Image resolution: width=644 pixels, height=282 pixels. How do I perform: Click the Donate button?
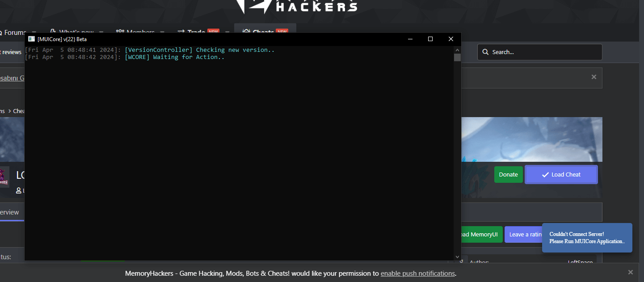point(508,175)
